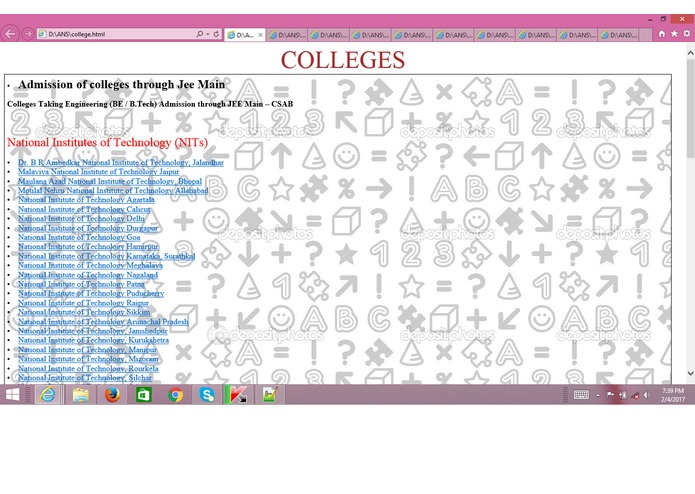695x494 pixels.
Task: Close the active tab with its X
Action: [x=260, y=35]
